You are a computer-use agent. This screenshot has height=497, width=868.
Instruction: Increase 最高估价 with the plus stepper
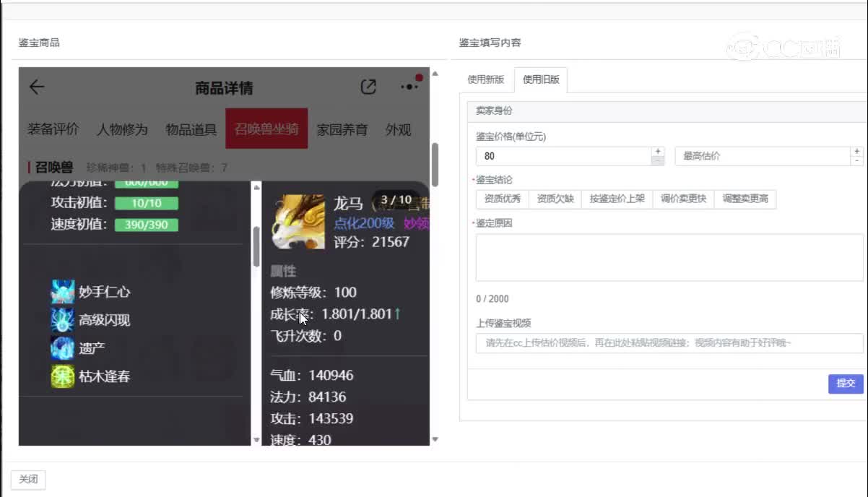point(857,152)
